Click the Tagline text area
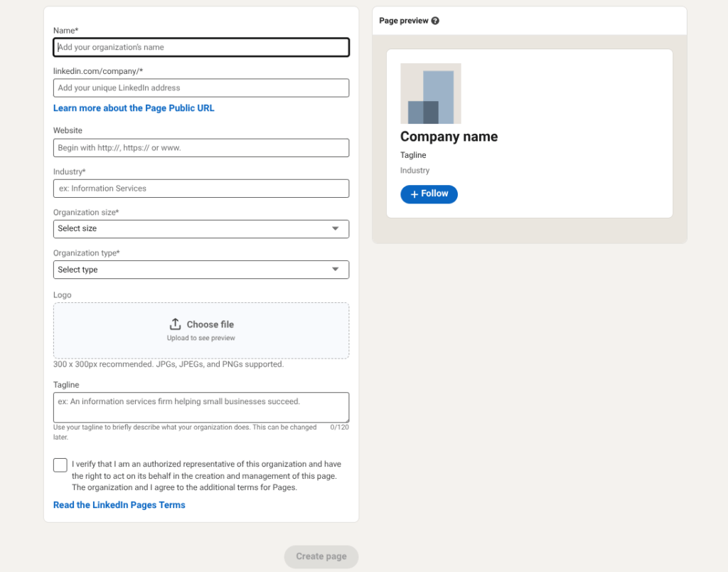This screenshot has width=728, height=572. 201,406
